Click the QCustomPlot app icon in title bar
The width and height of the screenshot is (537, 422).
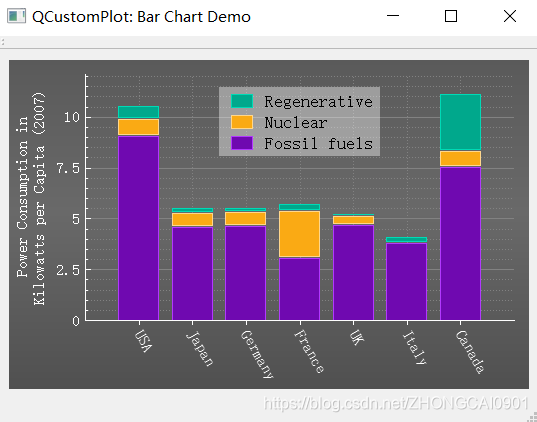coord(16,16)
